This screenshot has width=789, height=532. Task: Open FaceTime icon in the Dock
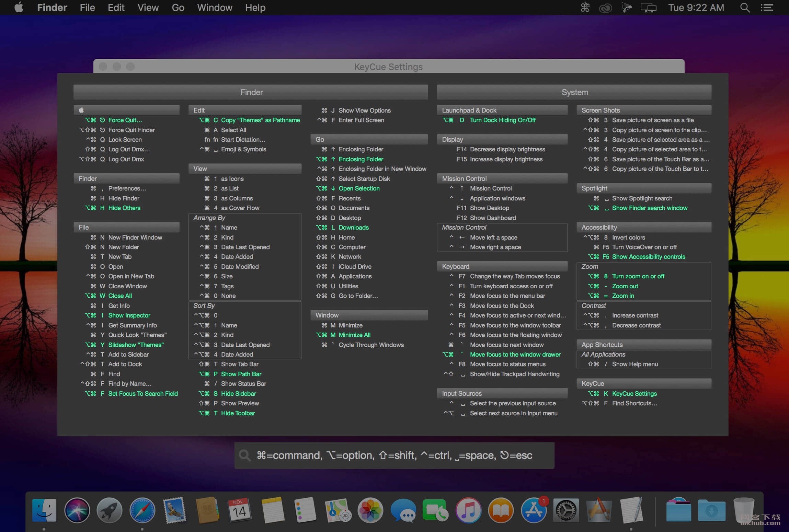(435, 510)
